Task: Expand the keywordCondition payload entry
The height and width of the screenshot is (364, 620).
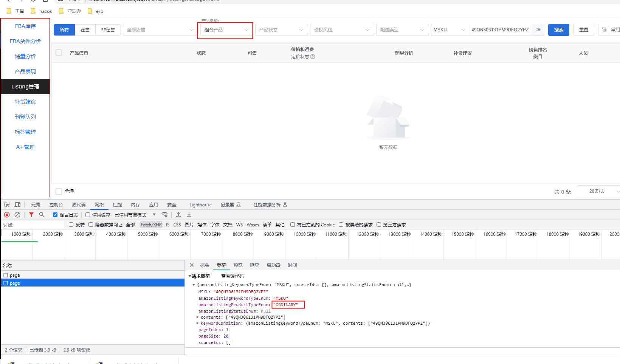Action: [x=197, y=323]
